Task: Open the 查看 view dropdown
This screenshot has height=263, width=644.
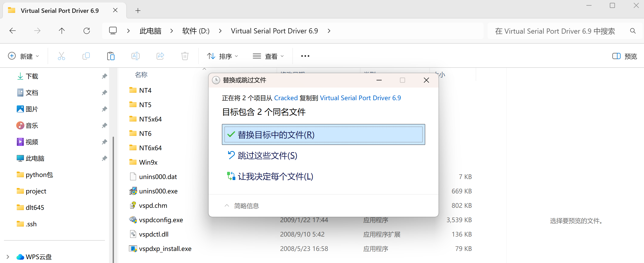Action: click(x=268, y=56)
